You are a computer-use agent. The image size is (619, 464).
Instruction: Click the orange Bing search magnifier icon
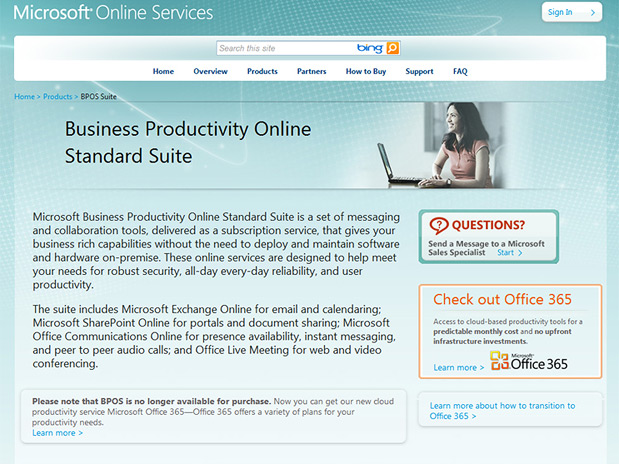[x=393, y=48]
